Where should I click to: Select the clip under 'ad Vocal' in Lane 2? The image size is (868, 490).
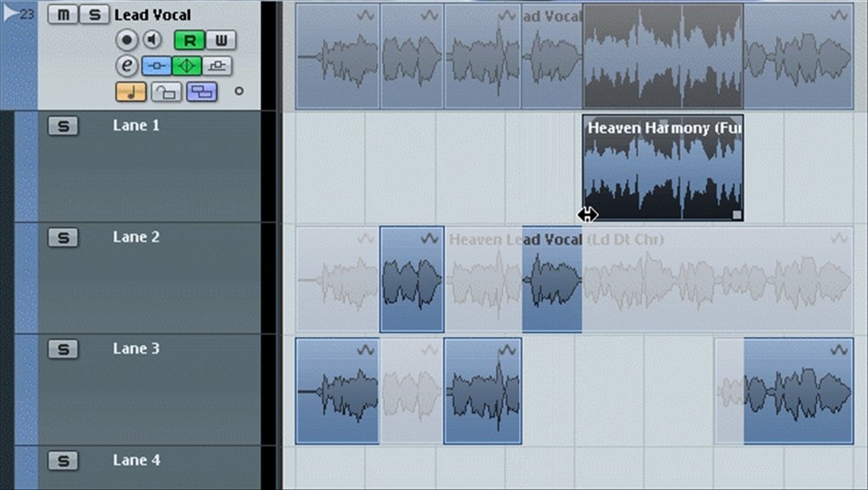click(552, 279)
